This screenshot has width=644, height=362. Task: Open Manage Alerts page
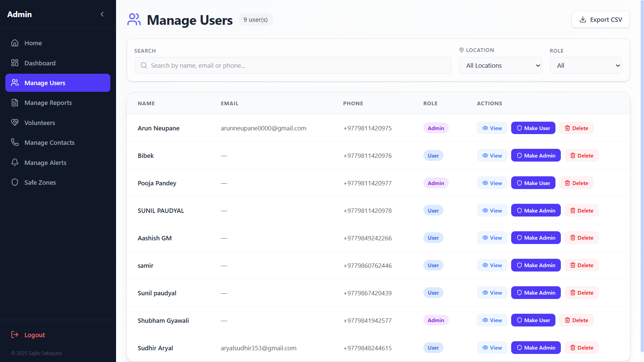[x=58, y=163]
